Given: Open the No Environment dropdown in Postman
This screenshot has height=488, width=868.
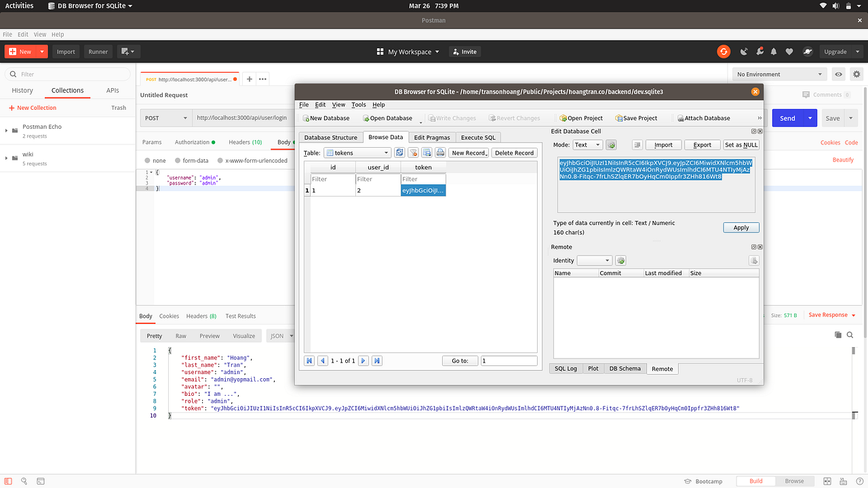Looking at the screenshot, I should [x=779, y=73].
